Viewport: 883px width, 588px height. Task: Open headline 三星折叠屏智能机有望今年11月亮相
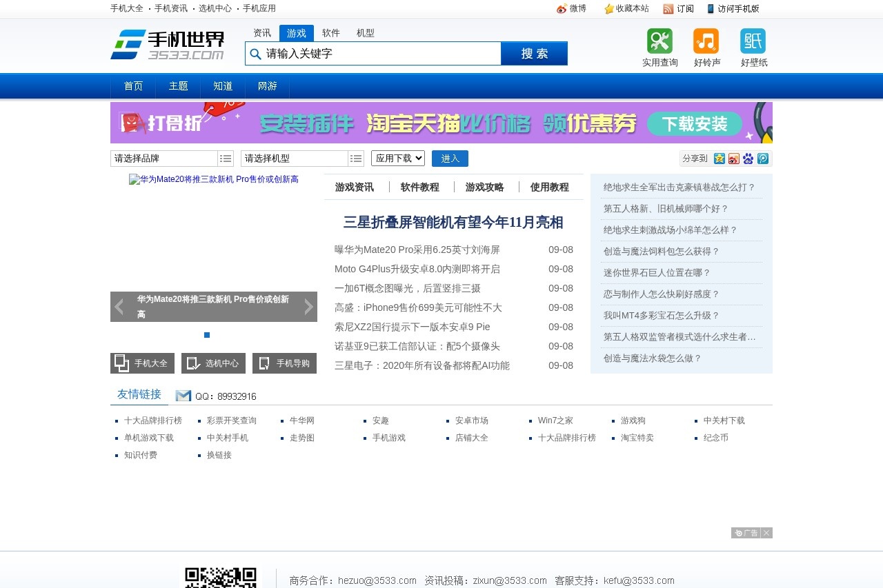tap(453, 222)
